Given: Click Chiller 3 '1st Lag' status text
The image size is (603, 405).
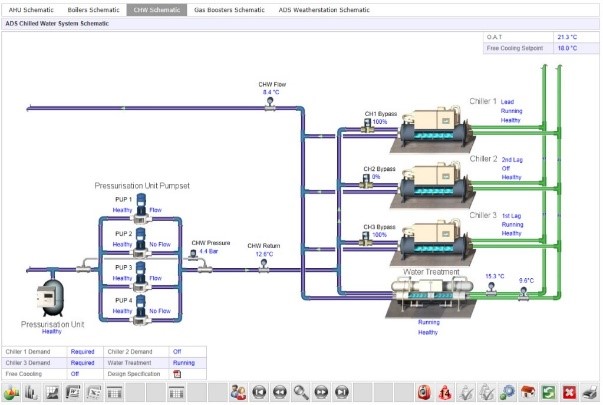Looking at the screenshot, I should 511,216.
